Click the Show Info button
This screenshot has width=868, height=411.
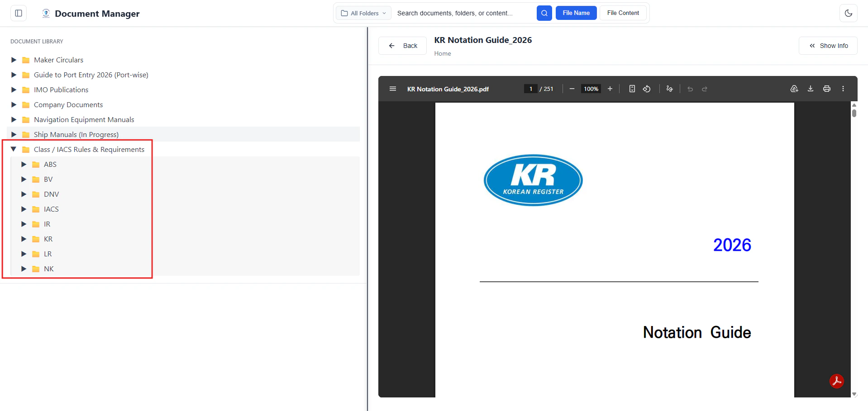pos(828,46)
